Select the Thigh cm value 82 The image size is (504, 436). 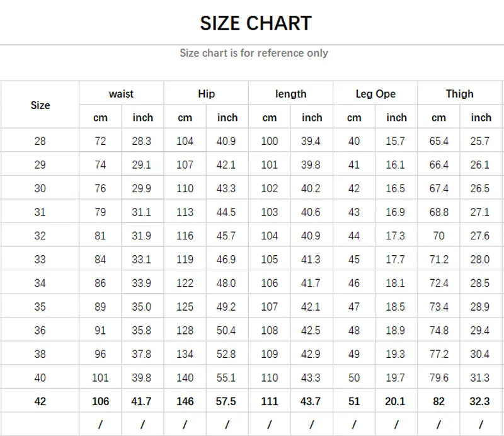[439, 401]
